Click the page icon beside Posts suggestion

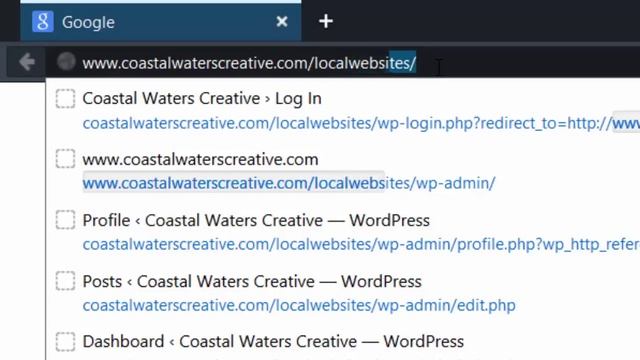(65, 281)
